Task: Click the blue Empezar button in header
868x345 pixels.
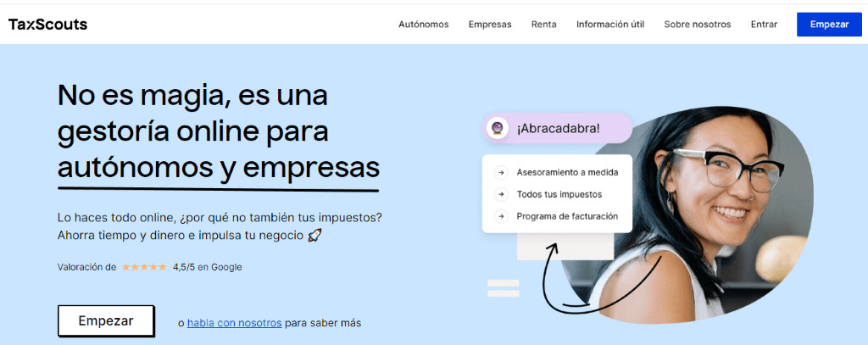Action: (x=829, y=25)
